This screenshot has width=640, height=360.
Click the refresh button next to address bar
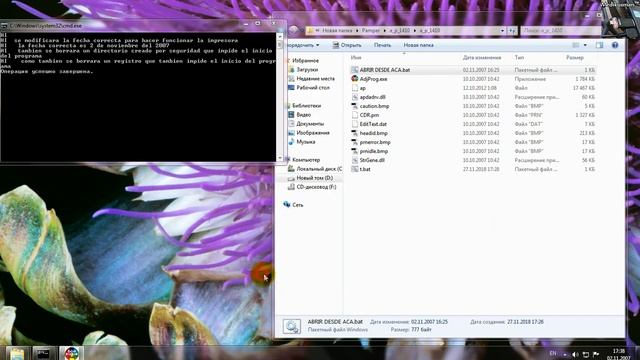point(512,31)
